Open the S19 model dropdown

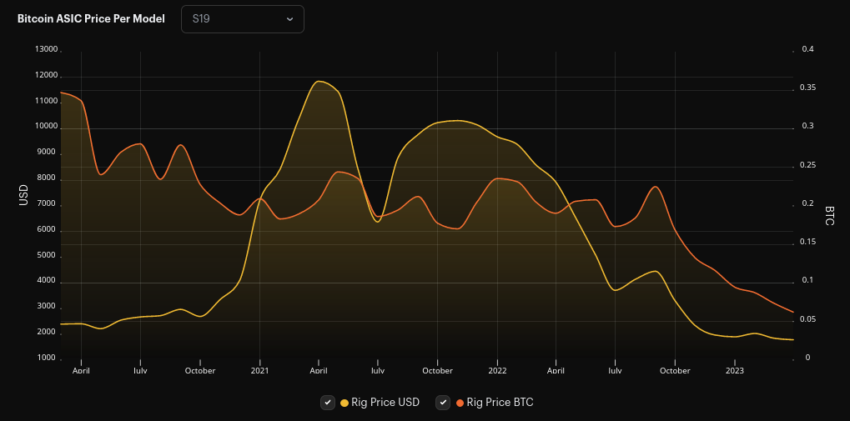pyautogui.click(x=242, y=19)
